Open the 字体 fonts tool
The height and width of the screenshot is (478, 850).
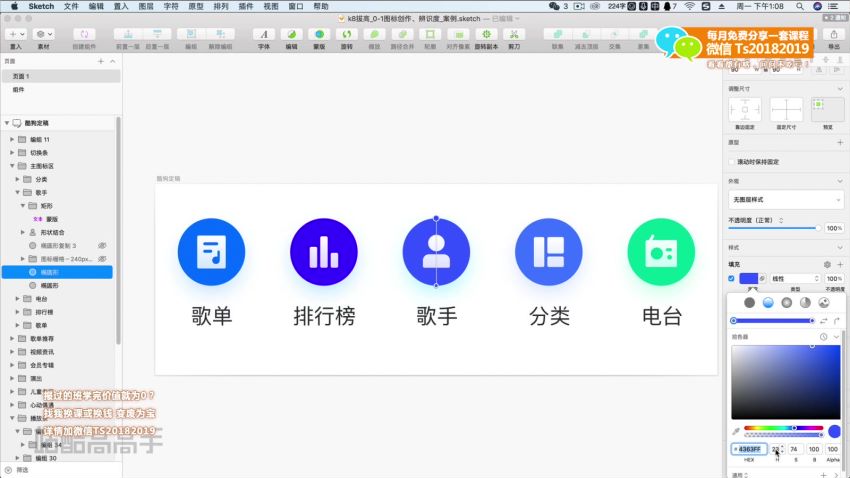[264, 34]
